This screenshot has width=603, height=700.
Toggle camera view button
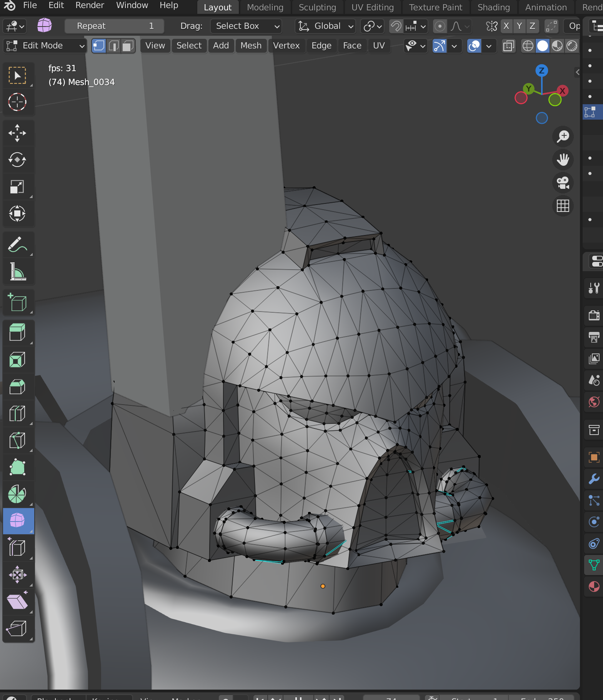click(x=563, y=183)
